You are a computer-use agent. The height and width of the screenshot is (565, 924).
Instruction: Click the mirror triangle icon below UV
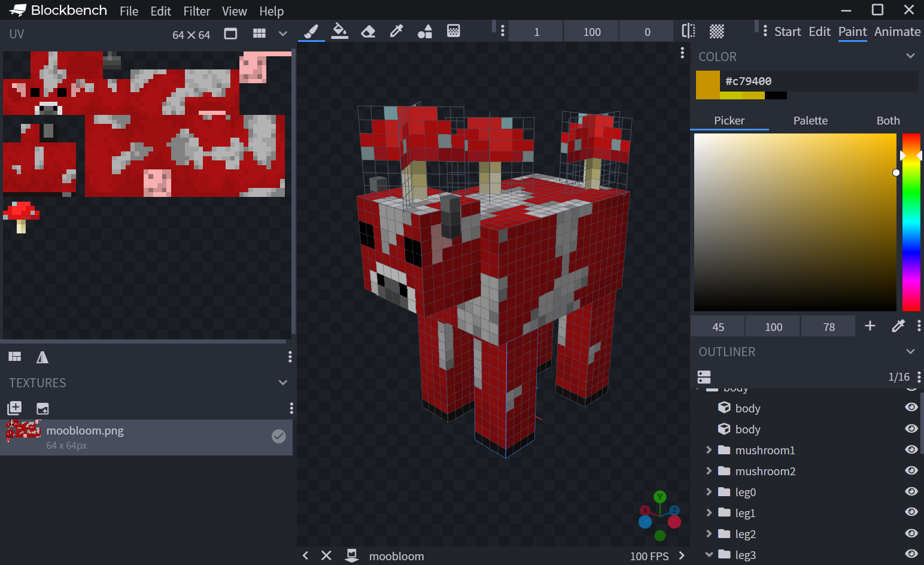(42, 357)
